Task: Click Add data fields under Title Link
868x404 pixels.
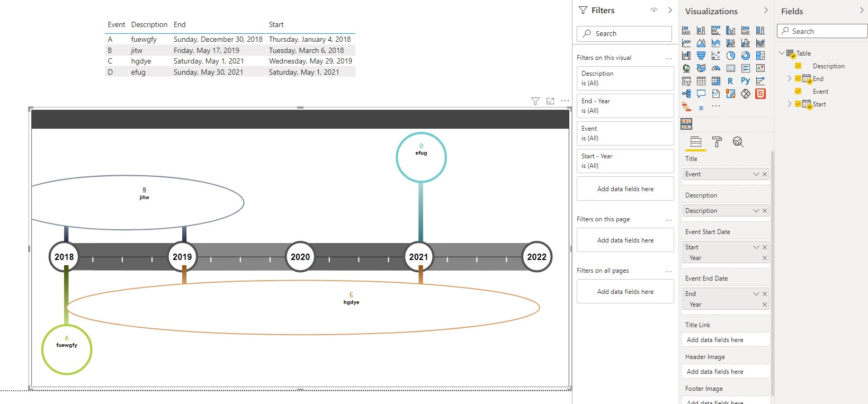Action: click(726, 340)
